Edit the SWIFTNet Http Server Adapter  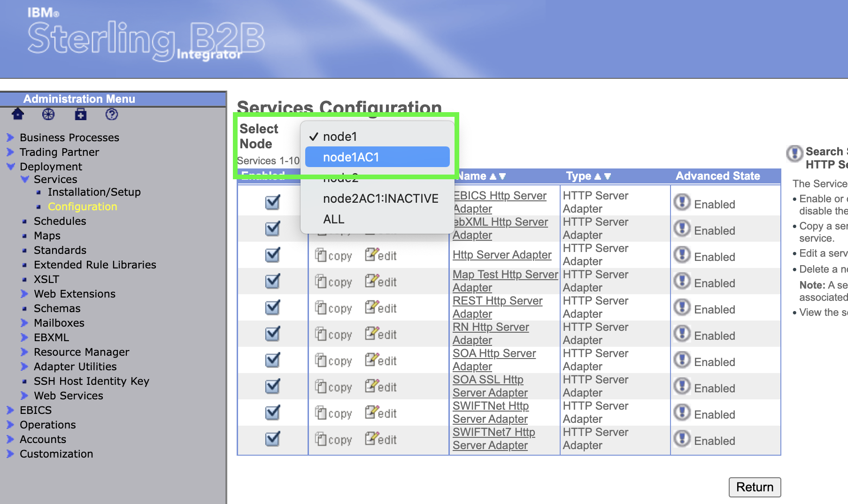click(x=381, y=413)
